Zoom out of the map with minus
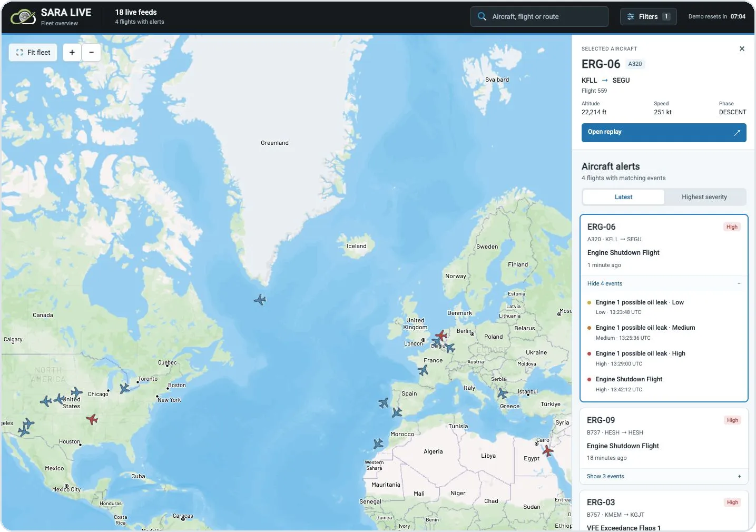The image size is (756, 532). tap(91, 52)
